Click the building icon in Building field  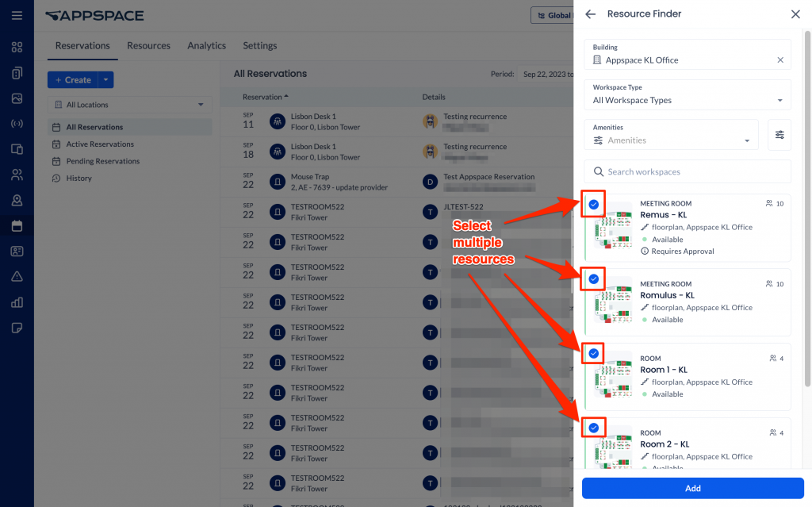pyautogui.click(x=597, y=60)
